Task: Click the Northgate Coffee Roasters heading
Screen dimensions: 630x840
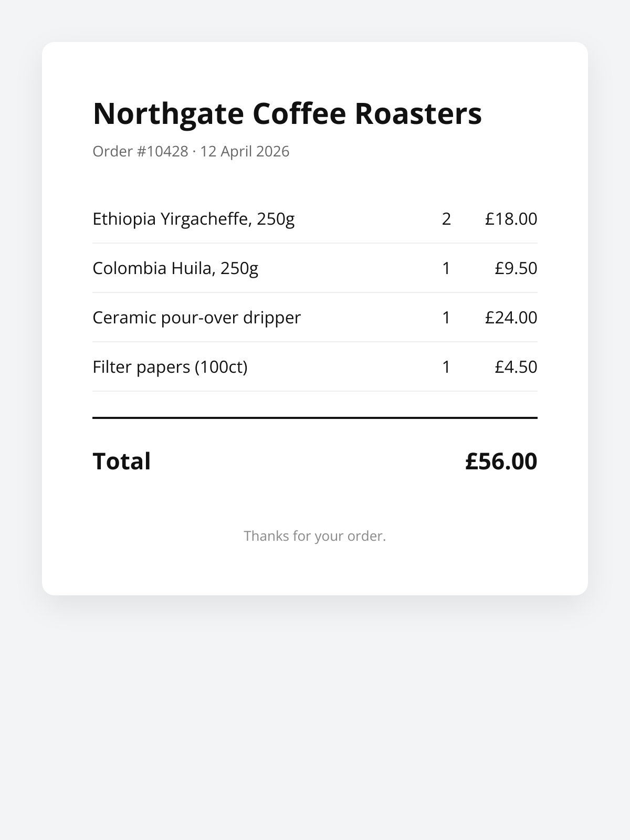Action: 287,113
